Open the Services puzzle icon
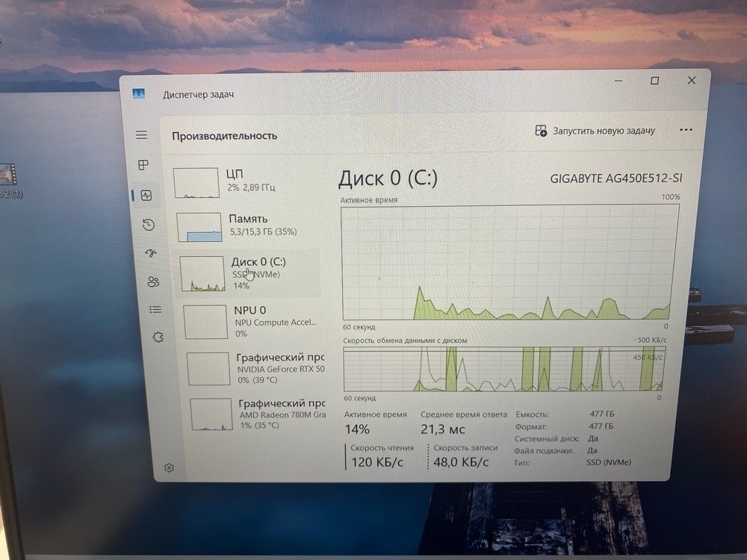This screenshot has width=747, height=560. [x=158, y=337]
